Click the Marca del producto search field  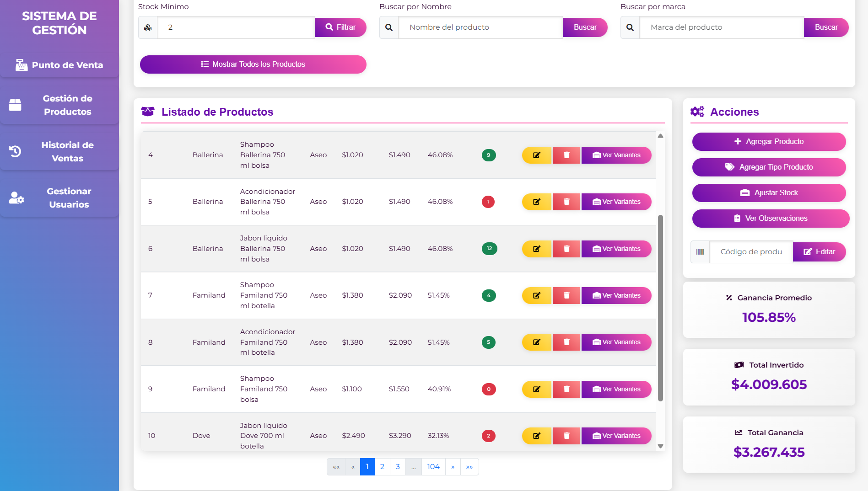[x=721, y=27]
